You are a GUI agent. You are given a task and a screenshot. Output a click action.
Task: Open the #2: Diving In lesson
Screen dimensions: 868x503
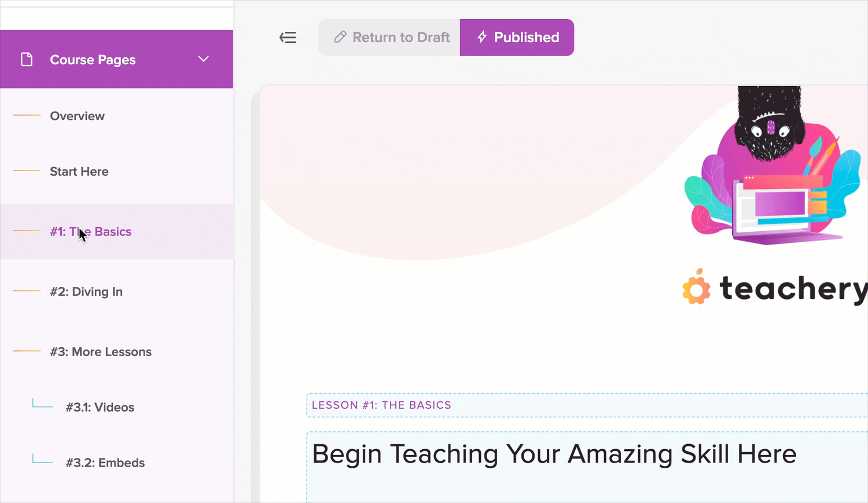[117, 292]
